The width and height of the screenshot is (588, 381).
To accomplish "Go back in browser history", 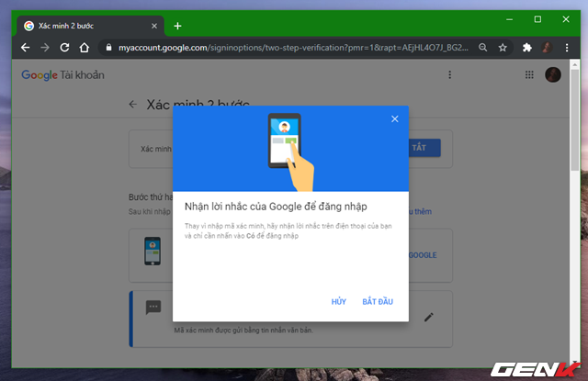I will 25,48.
